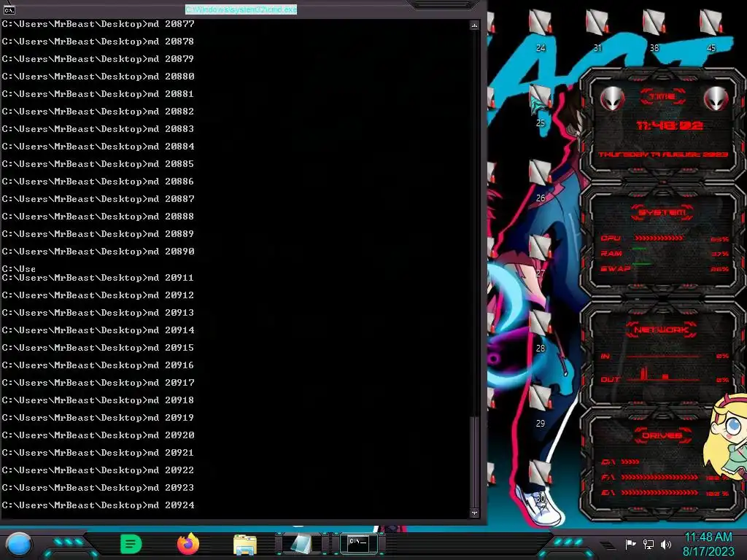Screen dimensions: 747x560
Task: Click the line 'md 20885' in cmd
Action: coord(98,164)
